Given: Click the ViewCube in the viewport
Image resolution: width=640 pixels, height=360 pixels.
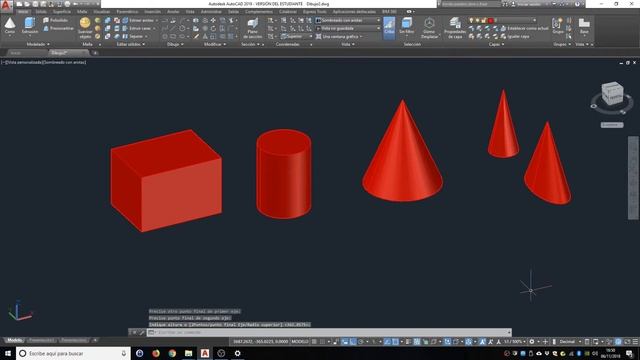Looking at the screenshot, I should point(612,93).
